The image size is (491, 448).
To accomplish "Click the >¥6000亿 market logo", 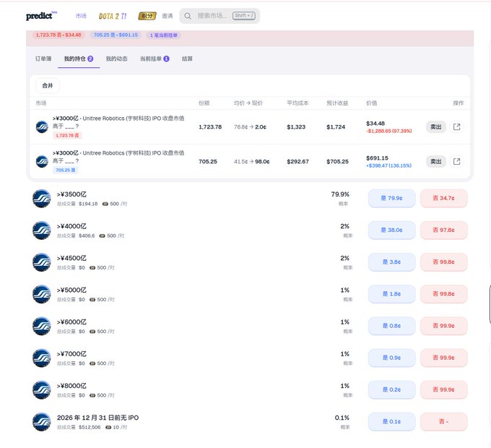I will [42, 326].
